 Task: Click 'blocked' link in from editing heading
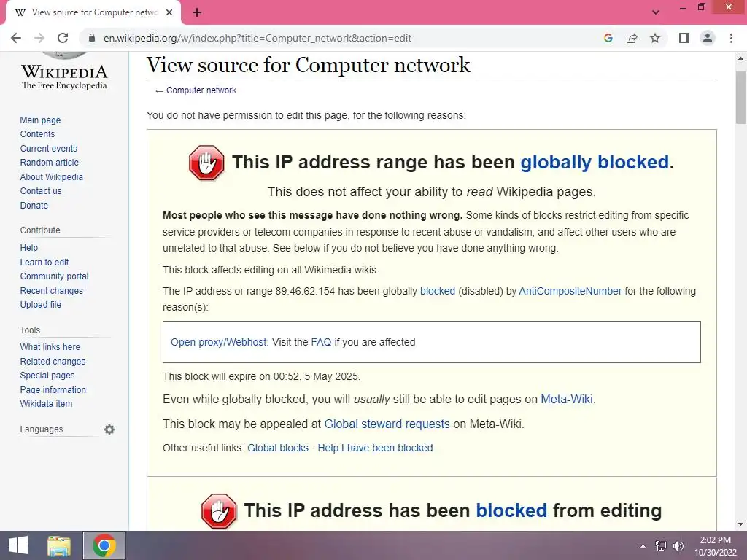click(x=511, y=510)
